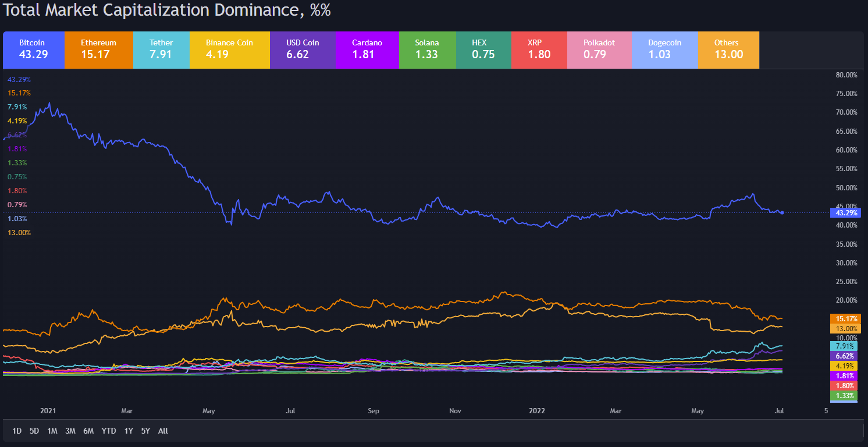
Task: Click the 7.91% value in the in-chart list
Action: point(17,107)
